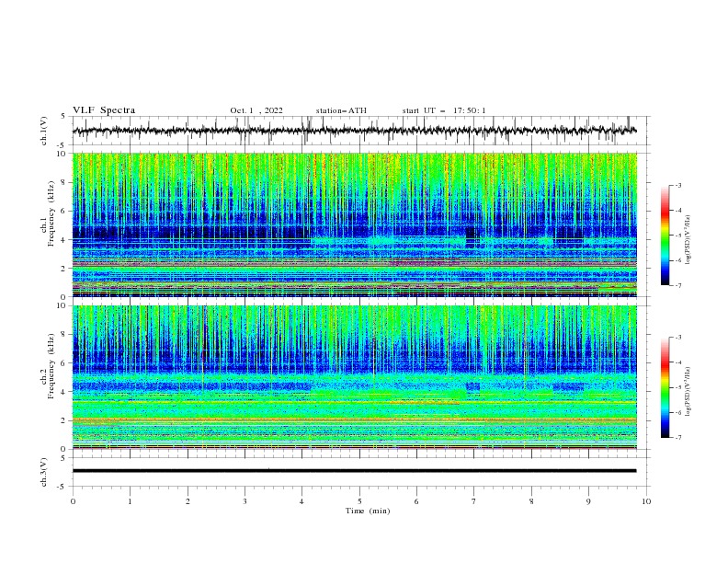
Task: Click time axis tick label "0"
Action: [73, 501]
